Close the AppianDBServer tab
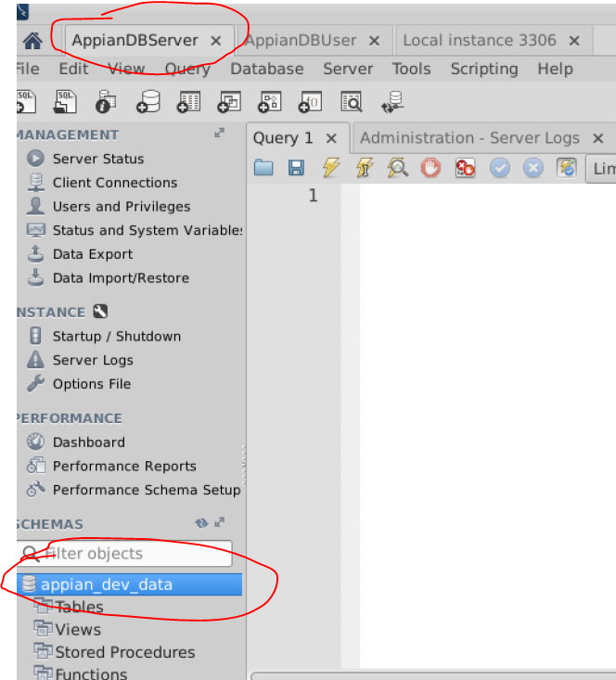 click(x=215, y=41)
